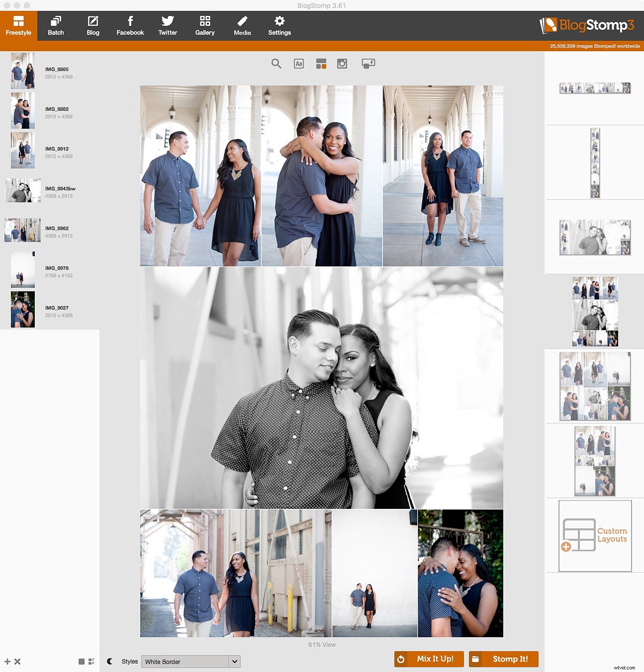Open the text tool (Aa icon)
Image resolution: width=644 pixels, height=672 pixels.
coord(298,64)
